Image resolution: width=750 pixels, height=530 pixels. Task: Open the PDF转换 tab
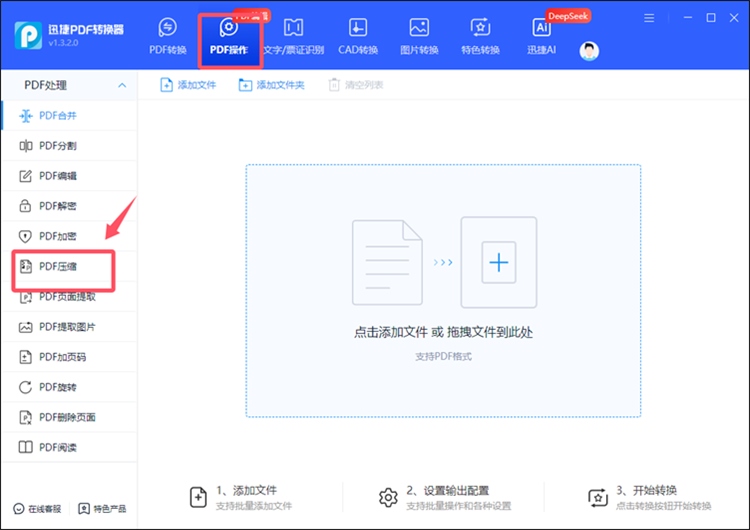point(167,37)
